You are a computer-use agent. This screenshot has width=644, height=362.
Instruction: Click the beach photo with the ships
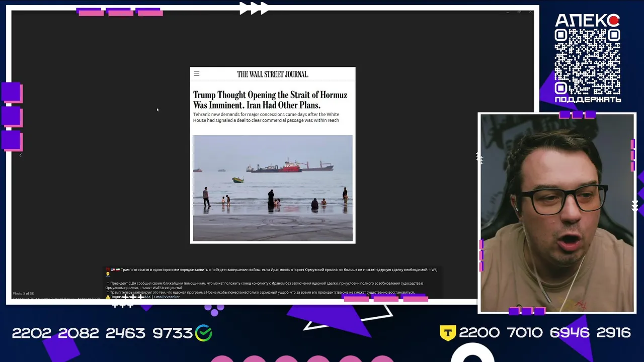273,188
